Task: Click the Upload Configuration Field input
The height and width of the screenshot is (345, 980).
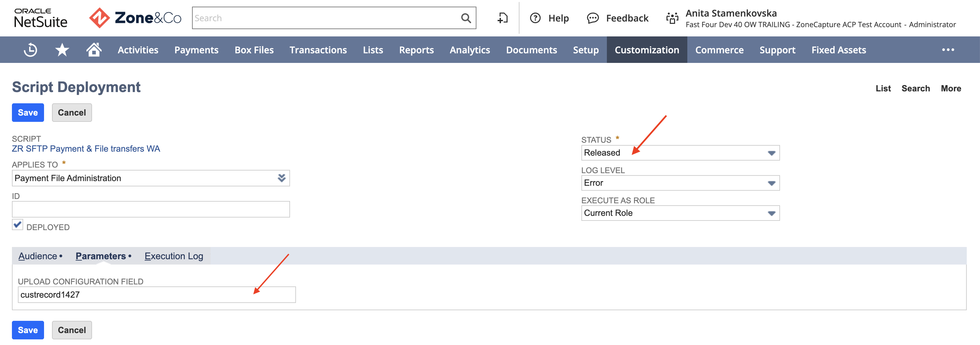Action: point(157,295)
